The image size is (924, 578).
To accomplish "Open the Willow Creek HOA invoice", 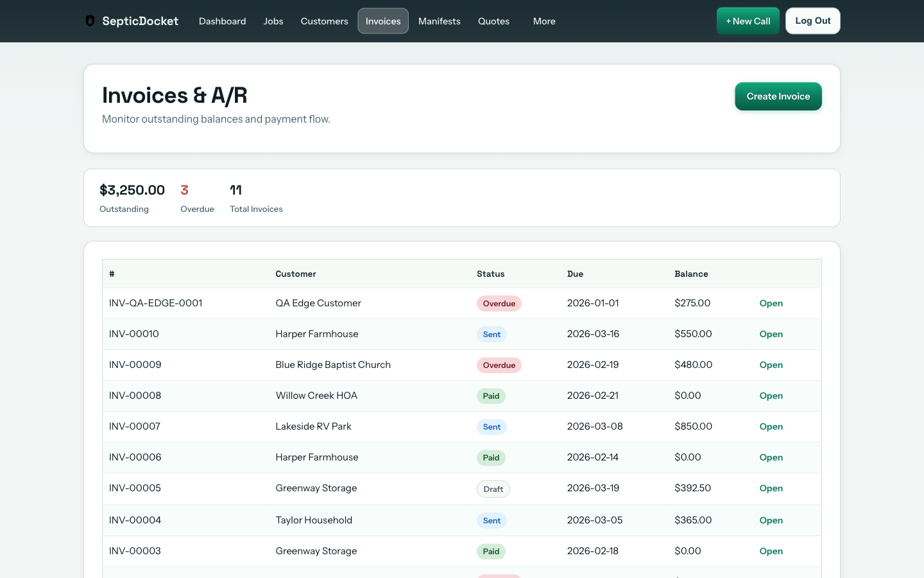I will 771,396.
